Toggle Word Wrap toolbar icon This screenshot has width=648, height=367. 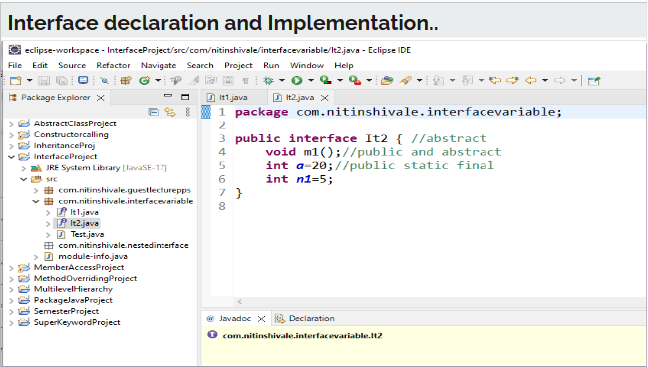228,81
